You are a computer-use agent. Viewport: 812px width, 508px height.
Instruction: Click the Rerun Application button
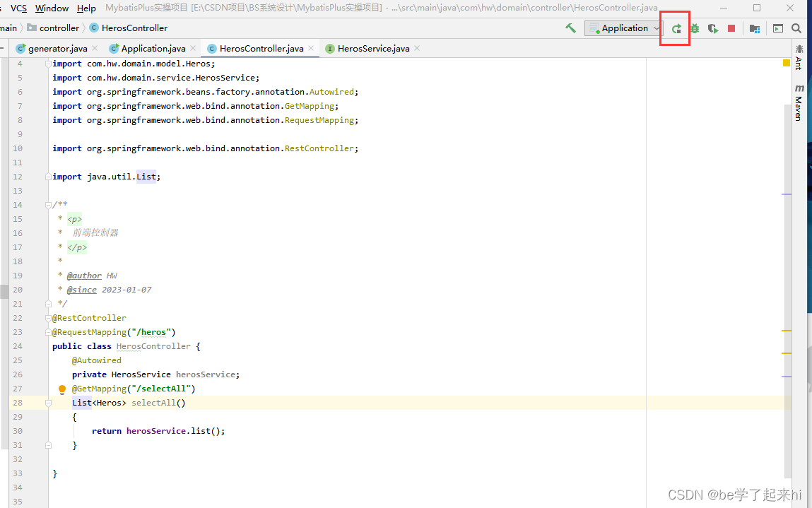point(676,28)
